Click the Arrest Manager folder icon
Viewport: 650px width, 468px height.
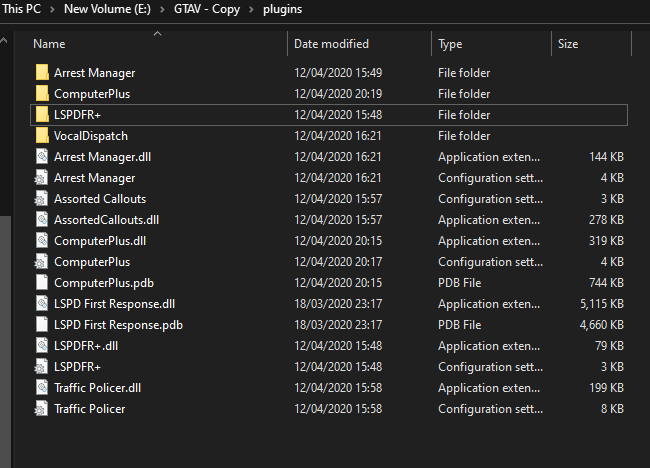coord(41,73)
